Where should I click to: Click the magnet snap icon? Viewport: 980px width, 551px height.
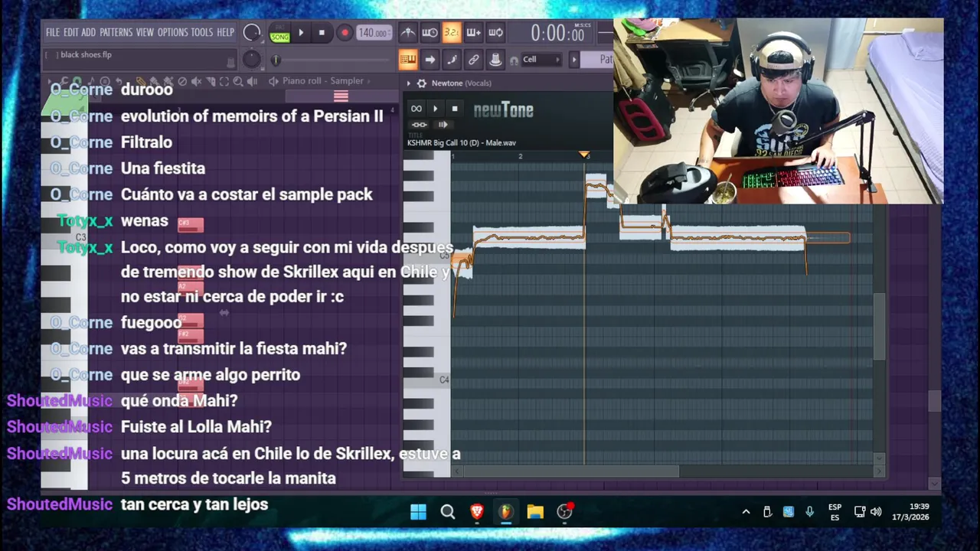(x=514, y=60)
